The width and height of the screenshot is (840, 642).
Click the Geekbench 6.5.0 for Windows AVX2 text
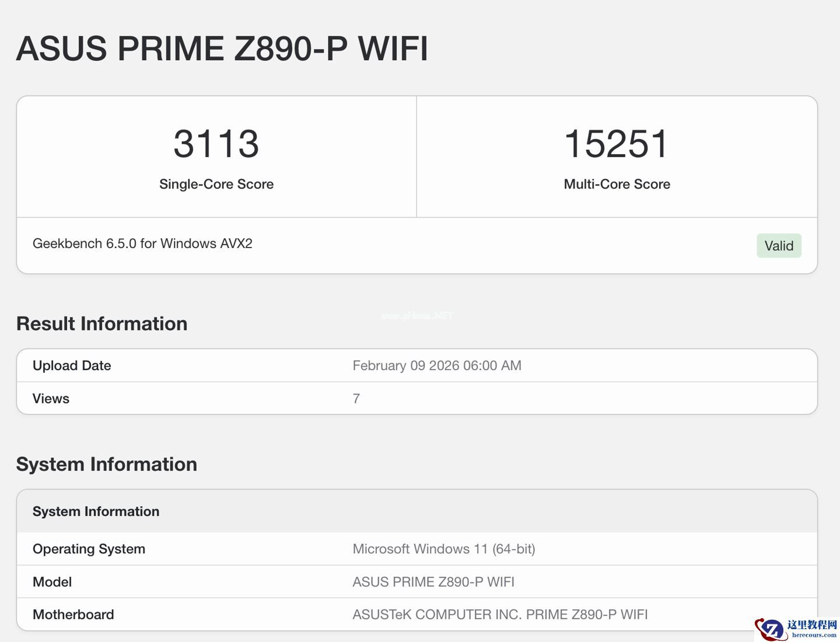click(142, 244)
